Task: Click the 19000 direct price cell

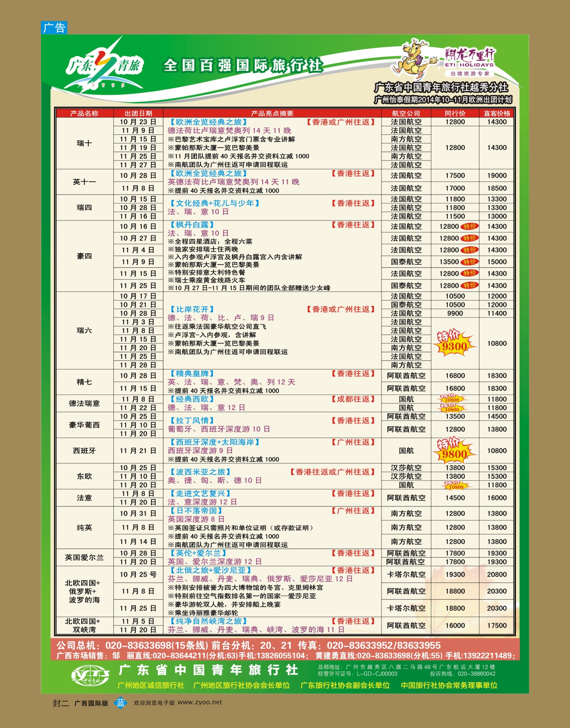Action: click(x=497, y=176)
